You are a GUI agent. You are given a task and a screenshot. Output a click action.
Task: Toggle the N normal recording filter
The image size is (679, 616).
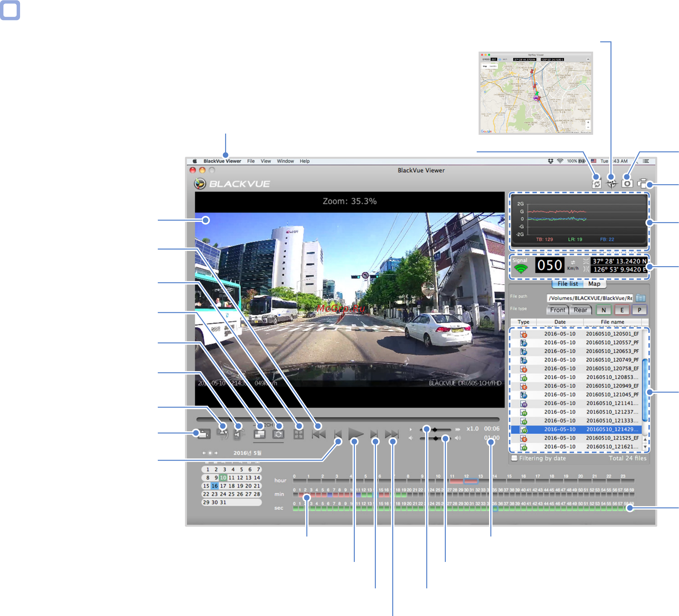[x=604, y=310]
